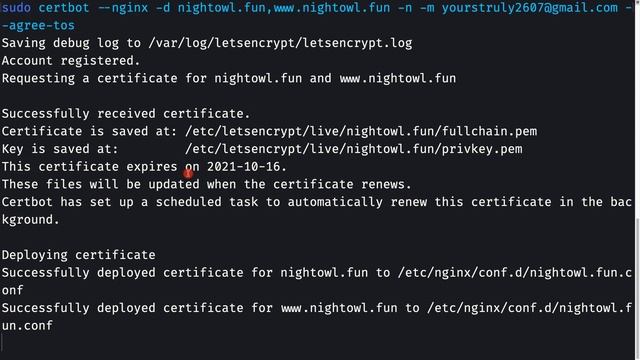Click the privkey.pem key path
This screenshot has height=360, width=640.
(353, 149)
